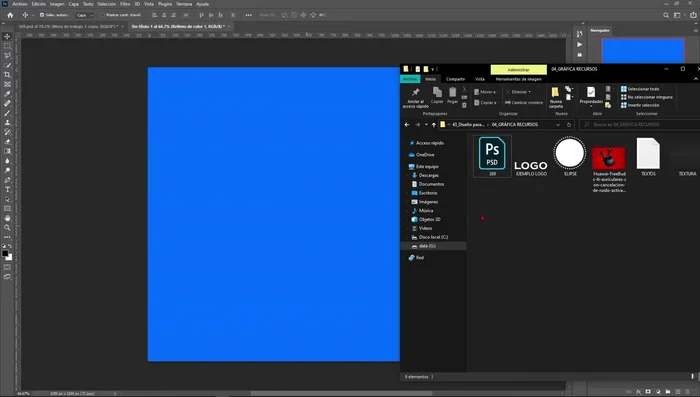Click Nueva carpeta button
This screenshot has width=700, height=397.
pos(555,98)
